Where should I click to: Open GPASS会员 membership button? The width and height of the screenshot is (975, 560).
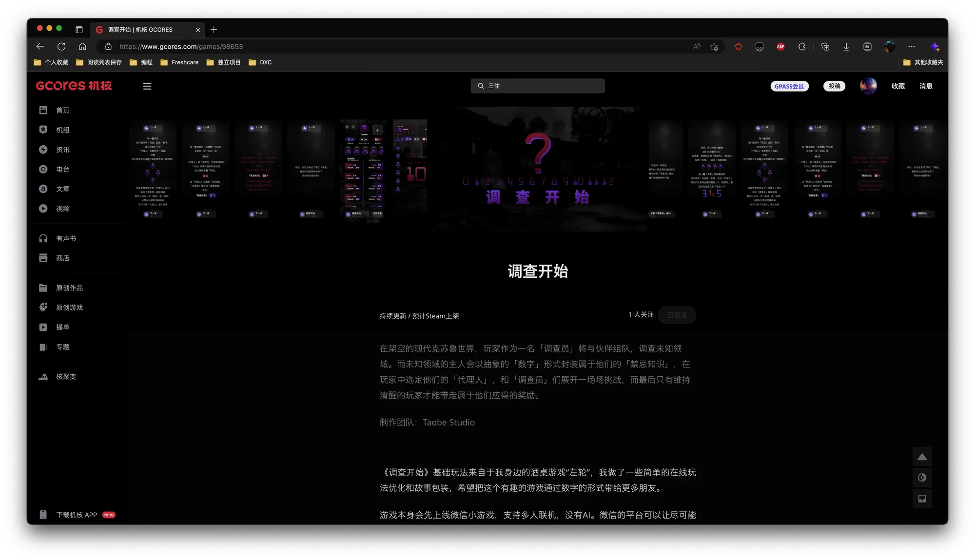point(789,86)
